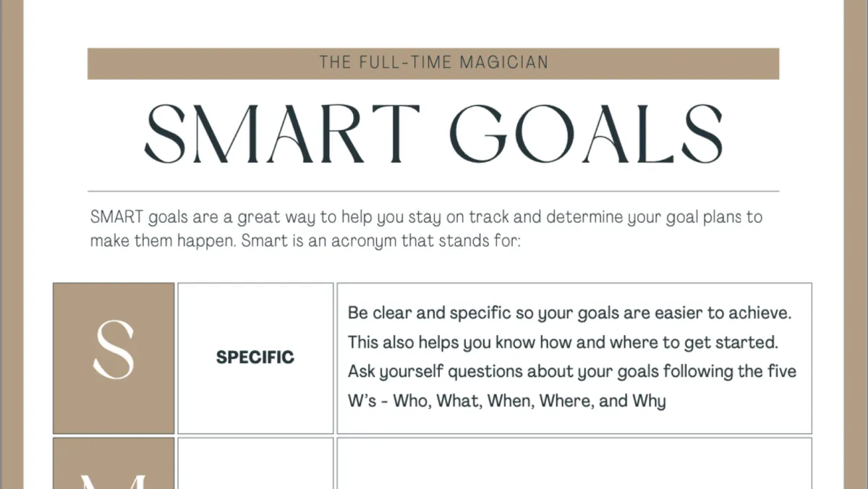Click the partially visible M letter tile
The image size is (868, 489).
(x=114, y=463)
